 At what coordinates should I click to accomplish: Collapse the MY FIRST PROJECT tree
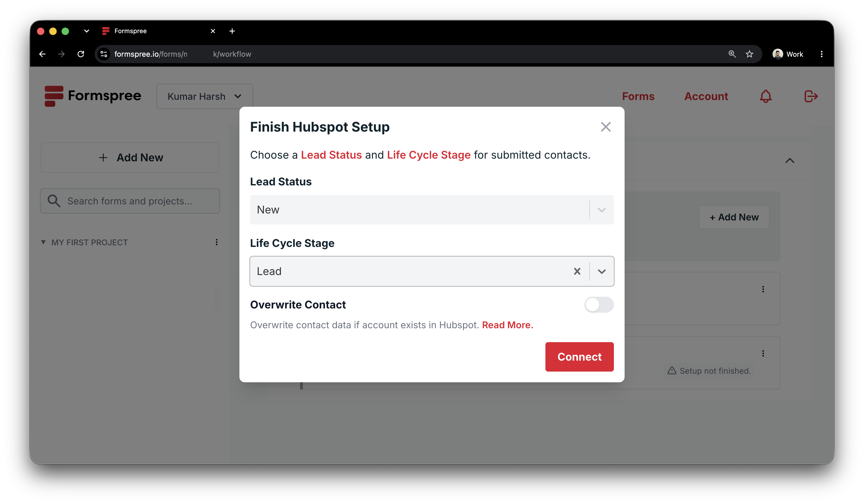(43, 242)
